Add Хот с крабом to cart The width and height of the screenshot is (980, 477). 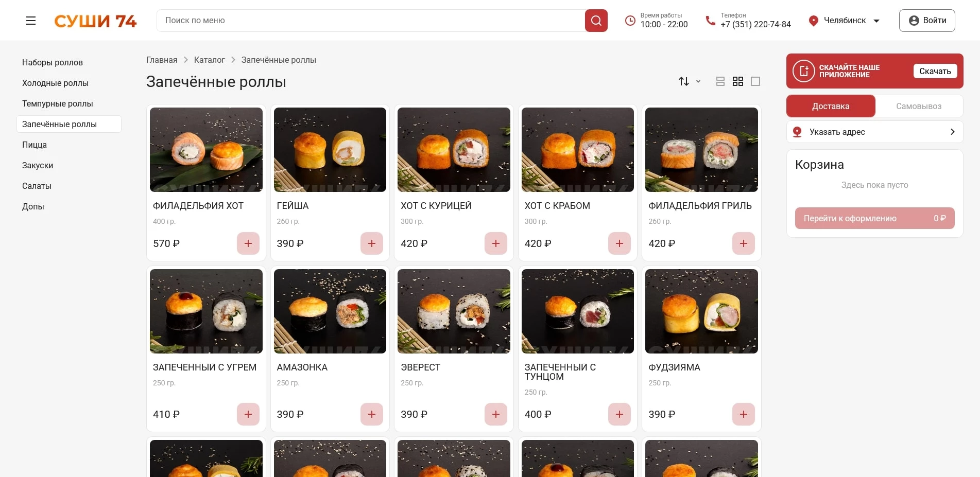619,243
